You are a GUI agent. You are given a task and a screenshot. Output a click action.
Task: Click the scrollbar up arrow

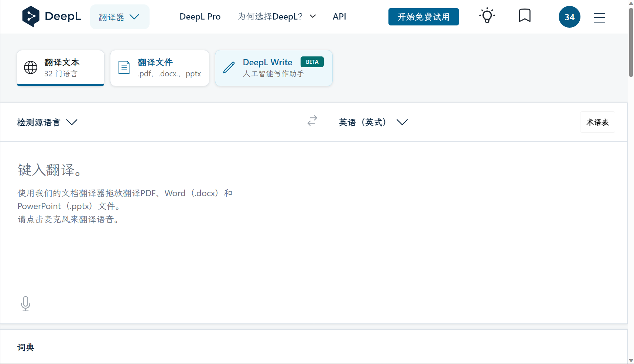pos(631,3)
